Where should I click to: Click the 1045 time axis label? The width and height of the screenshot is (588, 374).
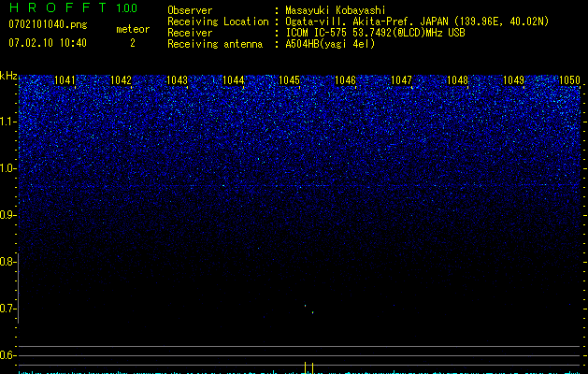tap(289, 79)
